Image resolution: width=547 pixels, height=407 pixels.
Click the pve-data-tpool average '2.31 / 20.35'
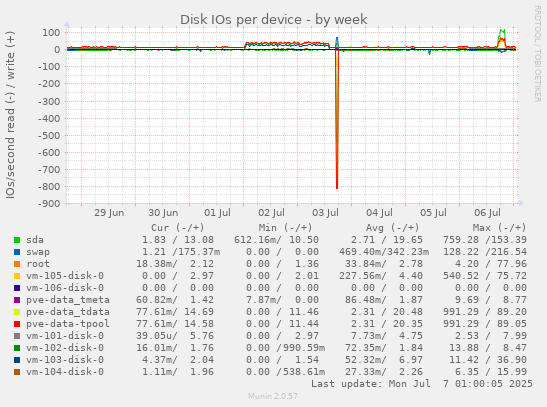pyautogui.click(x=387, y=324)
